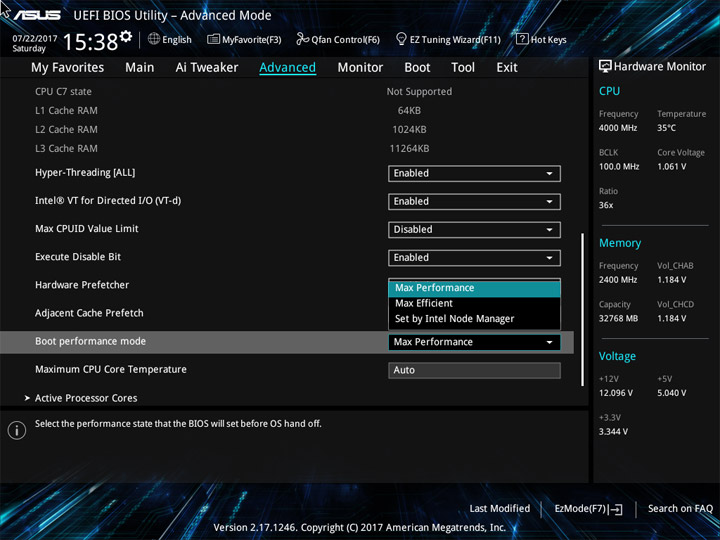Open the Boot tab
720x540 pixels.
click(x=417, y=68)
